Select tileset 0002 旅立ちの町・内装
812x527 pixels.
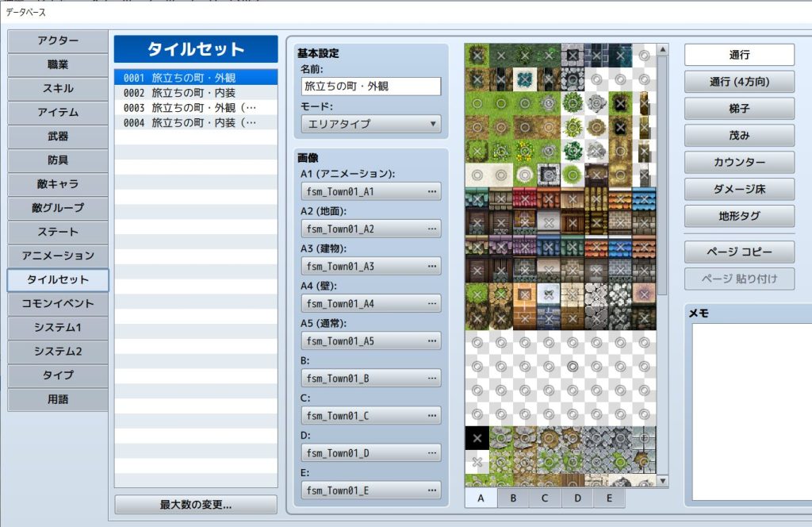click(x=196, y=92)
